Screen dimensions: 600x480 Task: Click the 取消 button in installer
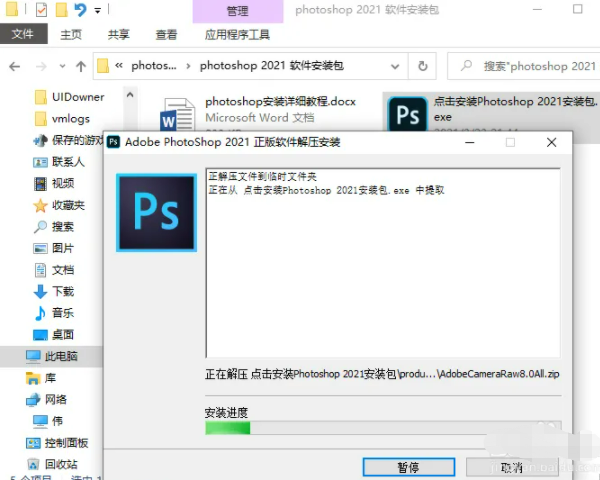coord(512,467)
